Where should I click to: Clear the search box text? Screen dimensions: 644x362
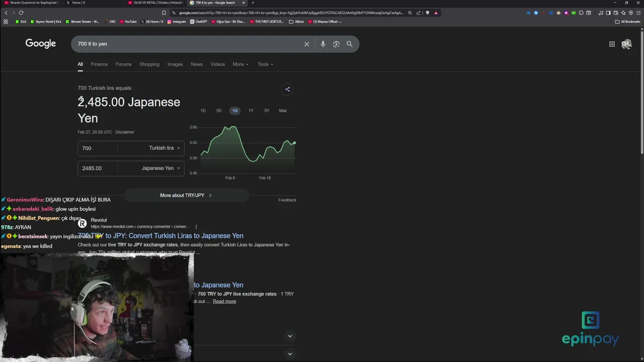[306, 44]
